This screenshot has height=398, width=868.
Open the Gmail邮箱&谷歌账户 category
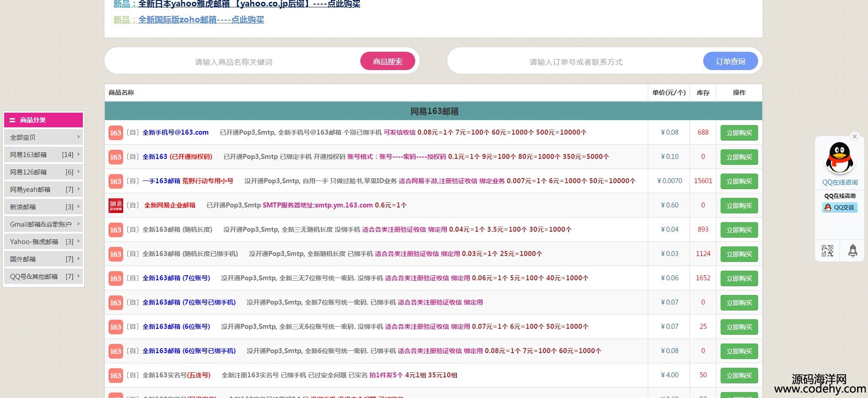[43, 224]
